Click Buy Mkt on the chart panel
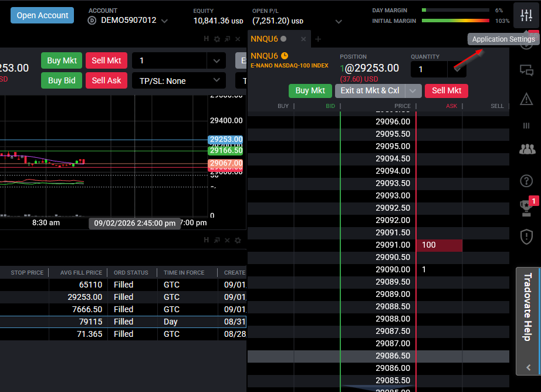541x392 pixels. click(x=62, y=60)
